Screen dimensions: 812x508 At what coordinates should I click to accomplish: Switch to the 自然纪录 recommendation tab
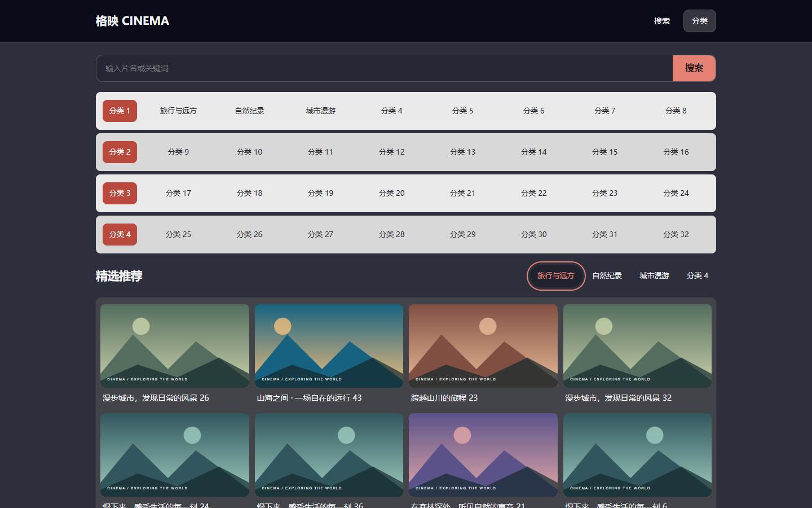[x=607, y=276]
